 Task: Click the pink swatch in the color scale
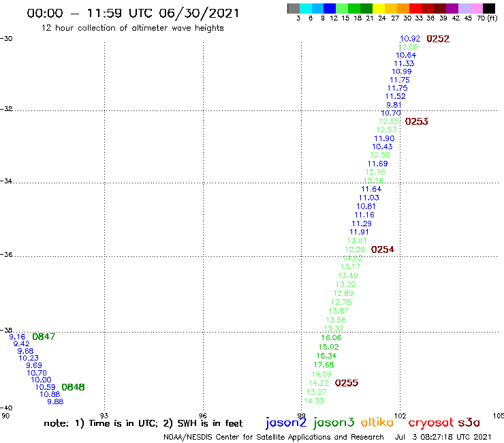coord(476,8)
